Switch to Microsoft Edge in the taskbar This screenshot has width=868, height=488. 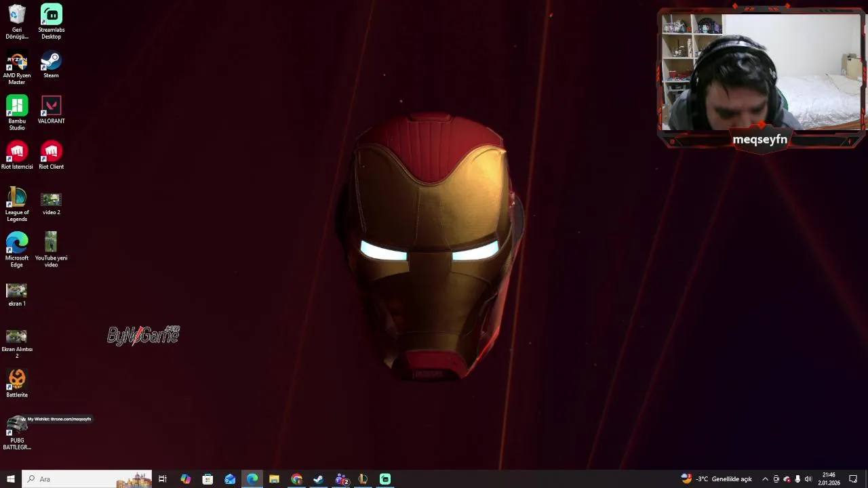point(252,479)
